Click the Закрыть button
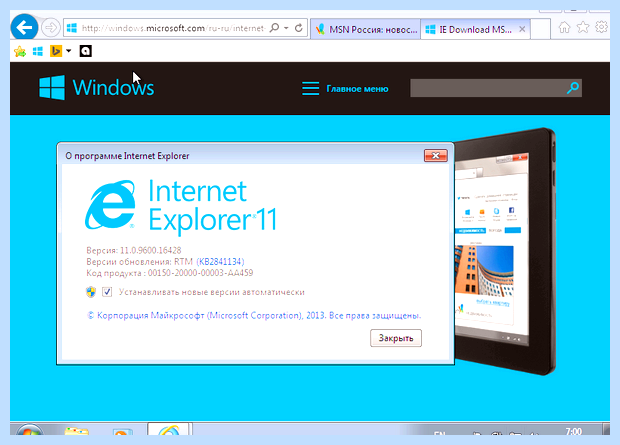The width and height of the screenshot is (620, 445). click(396, 338)
